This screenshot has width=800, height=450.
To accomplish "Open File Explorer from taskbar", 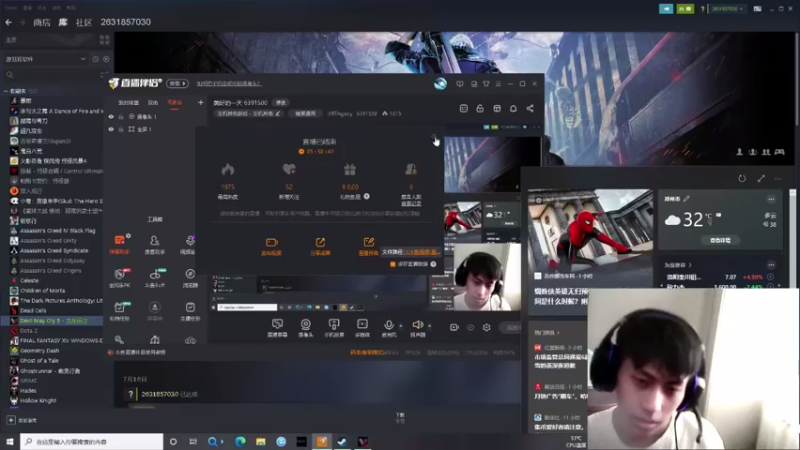I will click(261, 441).
